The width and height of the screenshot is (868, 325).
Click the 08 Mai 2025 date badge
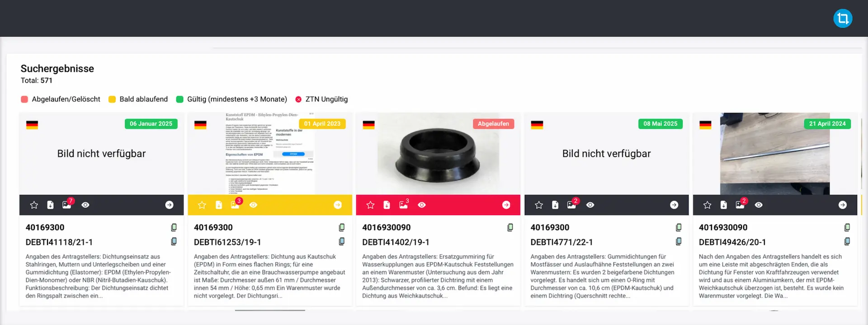660,124
